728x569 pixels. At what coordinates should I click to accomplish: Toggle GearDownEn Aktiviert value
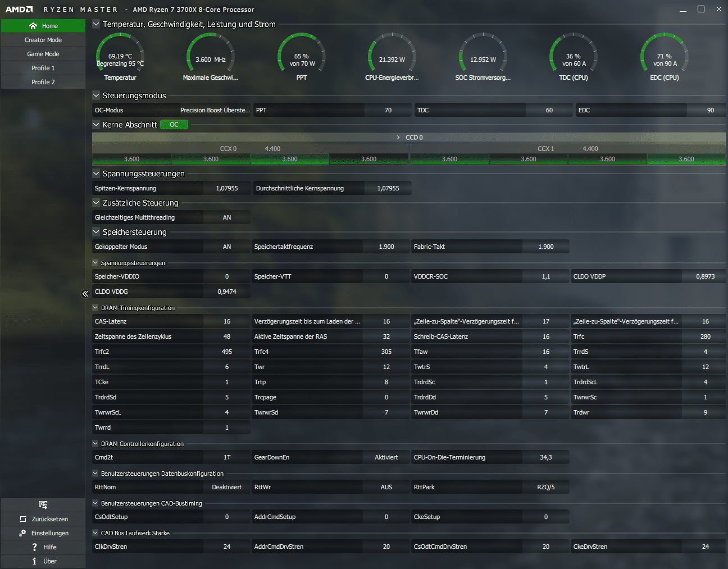386,457
